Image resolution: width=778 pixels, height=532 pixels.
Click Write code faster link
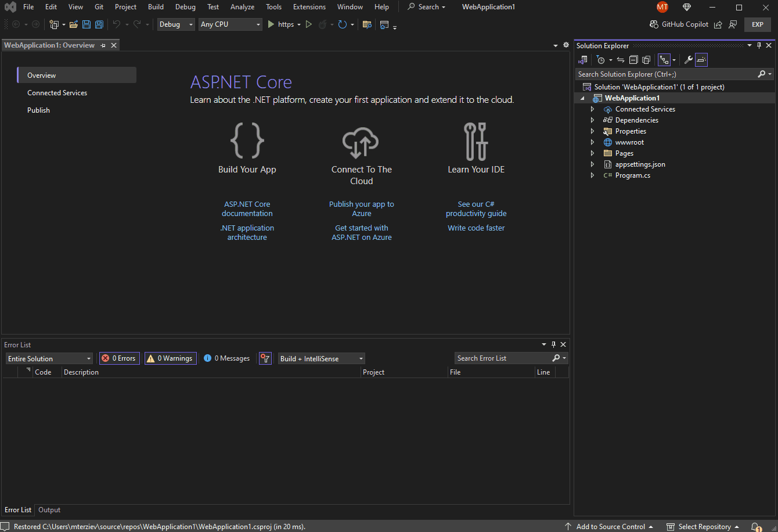coord(476,228)
